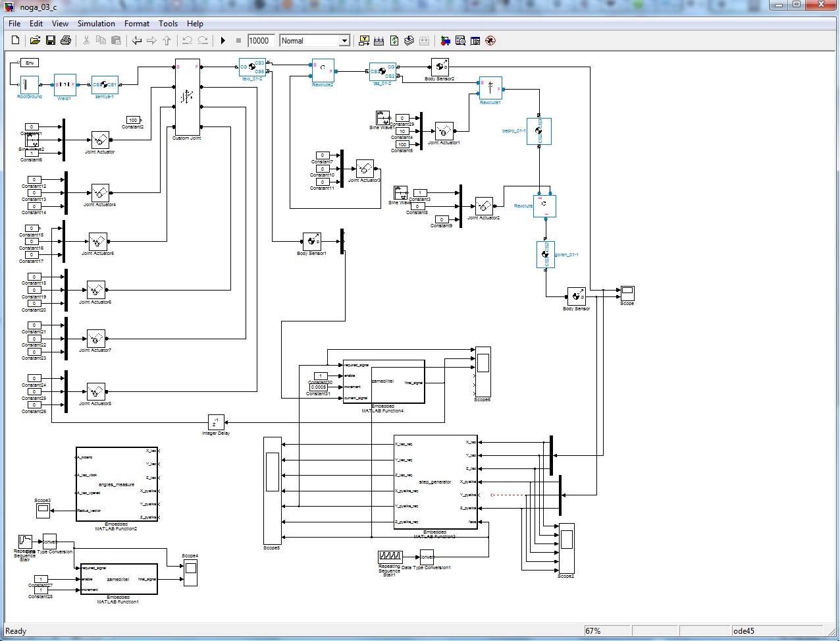840x641 pixels.
Task: Save the model with floppy disk icon
Action: point(51,41)
